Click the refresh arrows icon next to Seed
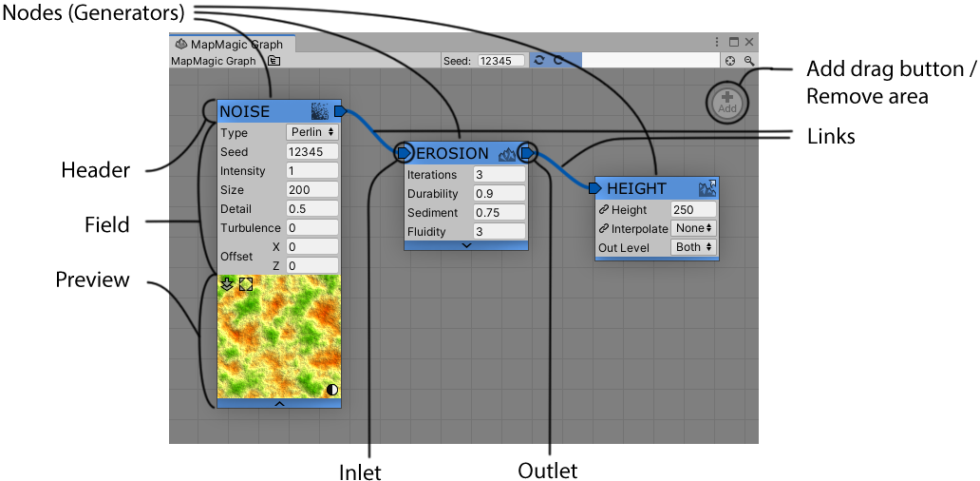Viewport: 980px width, 481px height. pos(539,61)
